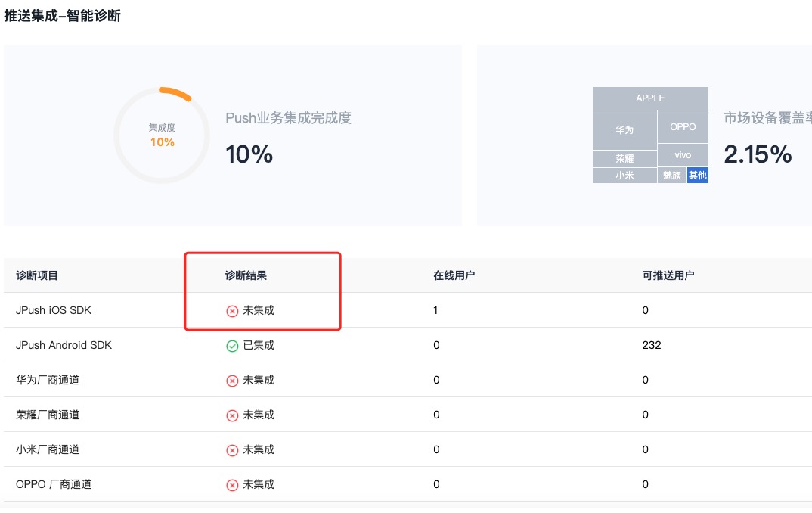The width and height of the screenshot is (812, 513).
Task: Click the red X status icon for OPPO 厂商通道
Action: point(232,485)
